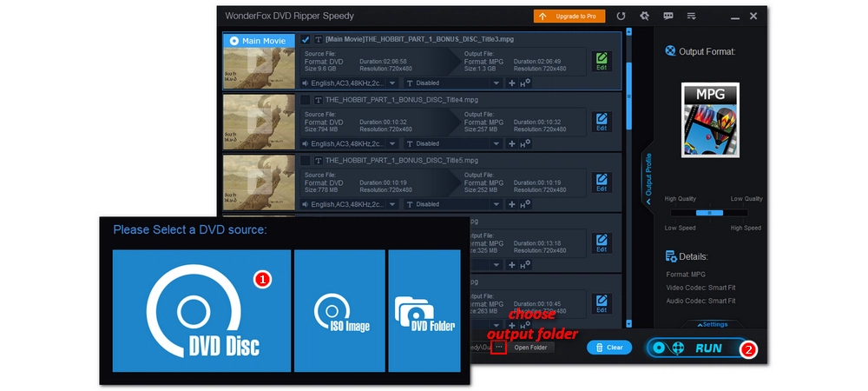Open the Disabled subtitle dropdown for Title4
The width and height of the screenshot is (868, 391).
tap(452, 143)
